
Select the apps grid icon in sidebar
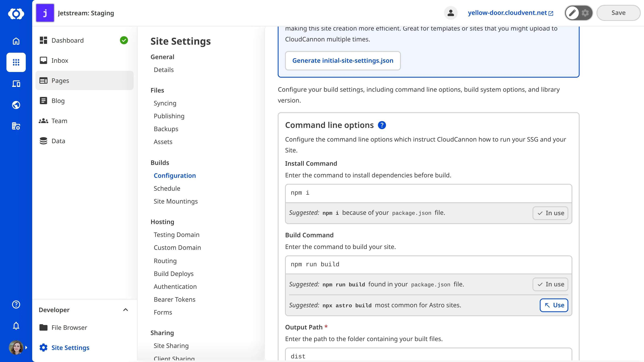[16, 62]
